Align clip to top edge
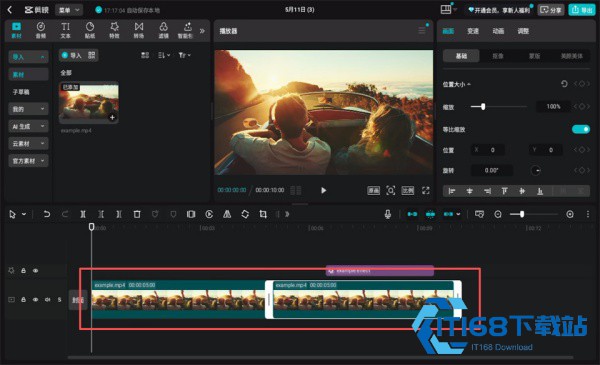 tap(505, 191)
